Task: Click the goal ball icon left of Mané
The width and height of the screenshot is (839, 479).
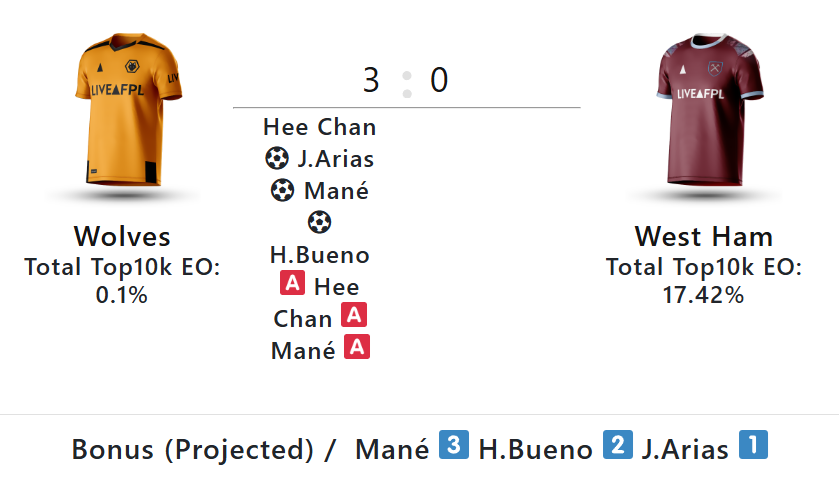Action: 283,190
